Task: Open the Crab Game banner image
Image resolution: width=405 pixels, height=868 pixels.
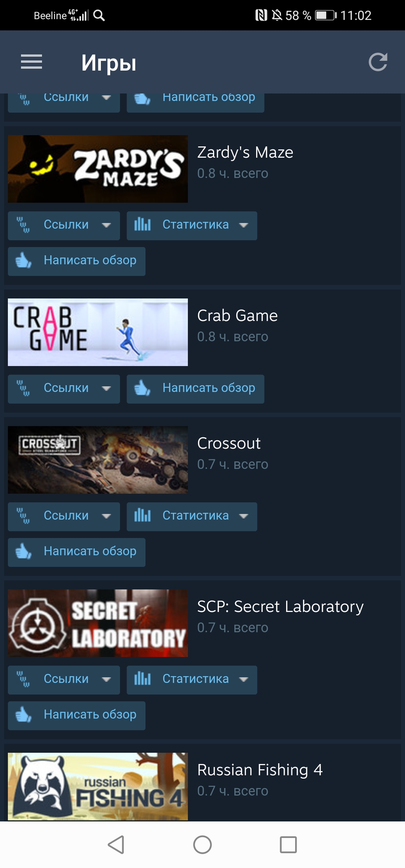Action: [x=98, y=332]
